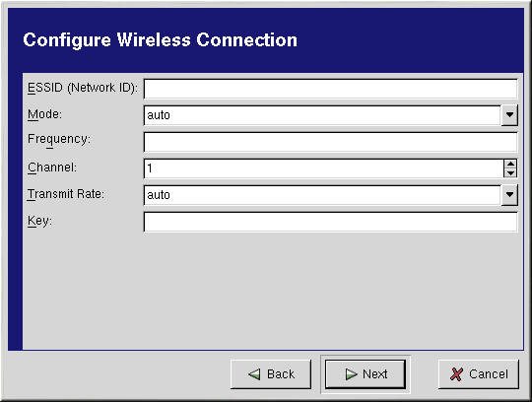The height and width of the screenshot is (402, 532).
Task: Click into the ESSID (Network ID) field
Action: 330,89
